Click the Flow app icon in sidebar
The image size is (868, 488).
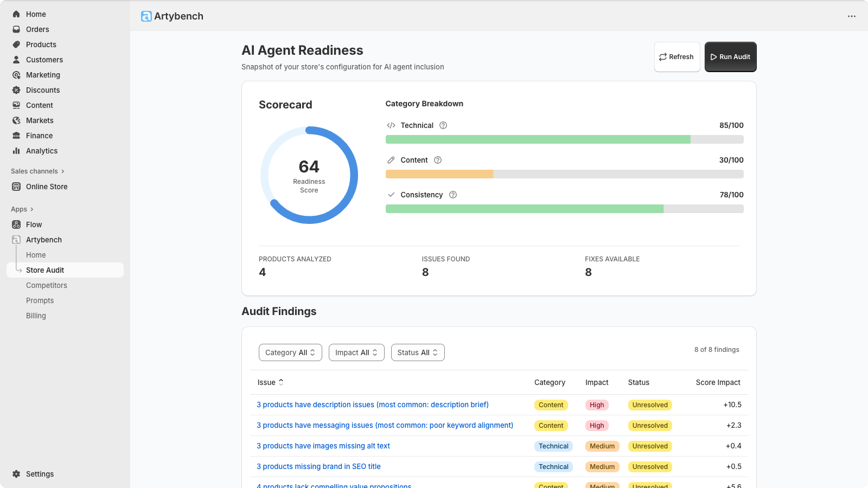(16, 224)
